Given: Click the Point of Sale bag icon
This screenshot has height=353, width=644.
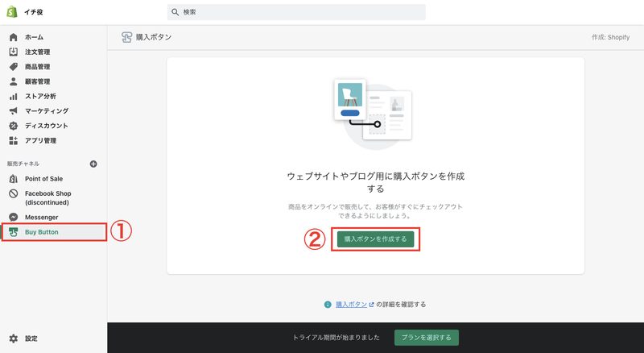Looking at the screenshot, I should 14,179.
